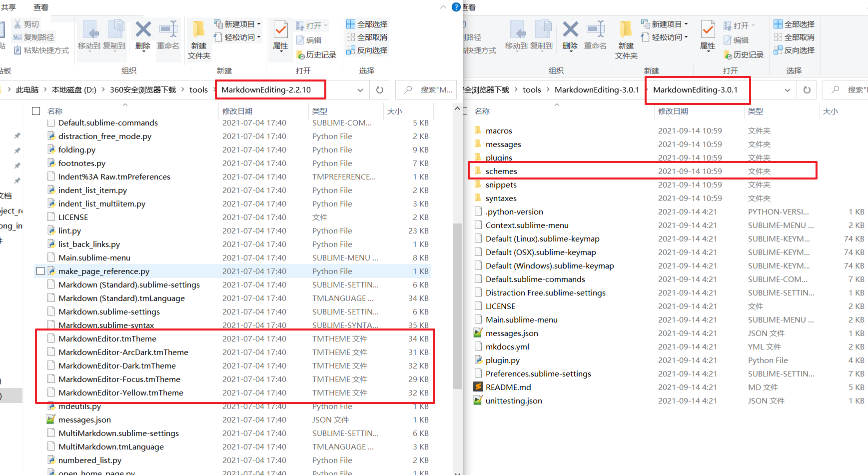Click the left window vertical scrollbar thumb

point(457,305)
